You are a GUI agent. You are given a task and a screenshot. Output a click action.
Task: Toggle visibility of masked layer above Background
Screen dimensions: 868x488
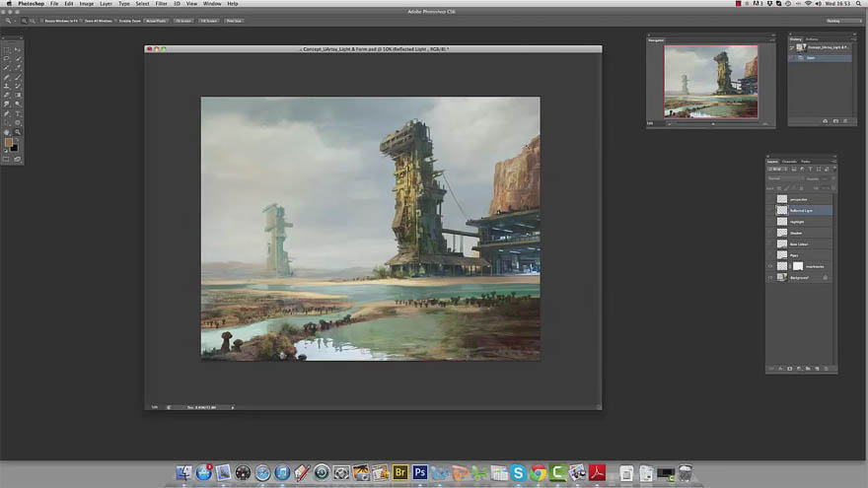point(770,266)
